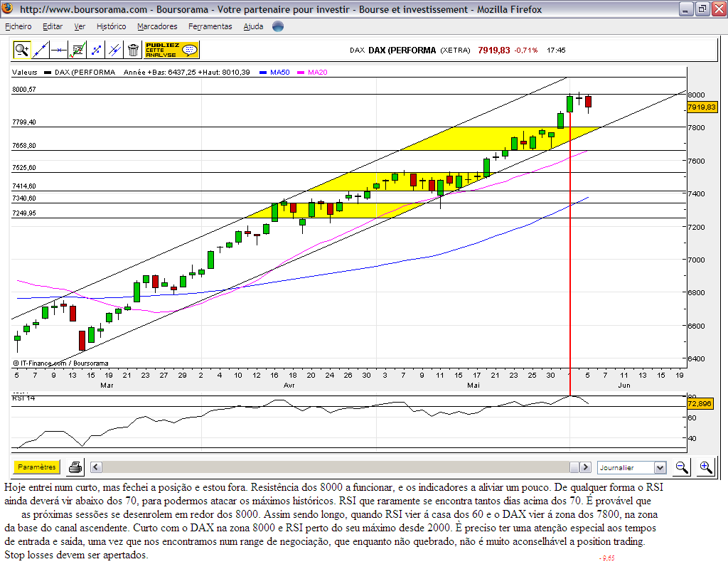Open the Ferramentas menu
The height and width of the screenshot is (569, 728).
pyautogui.click(x=210, y=26)
